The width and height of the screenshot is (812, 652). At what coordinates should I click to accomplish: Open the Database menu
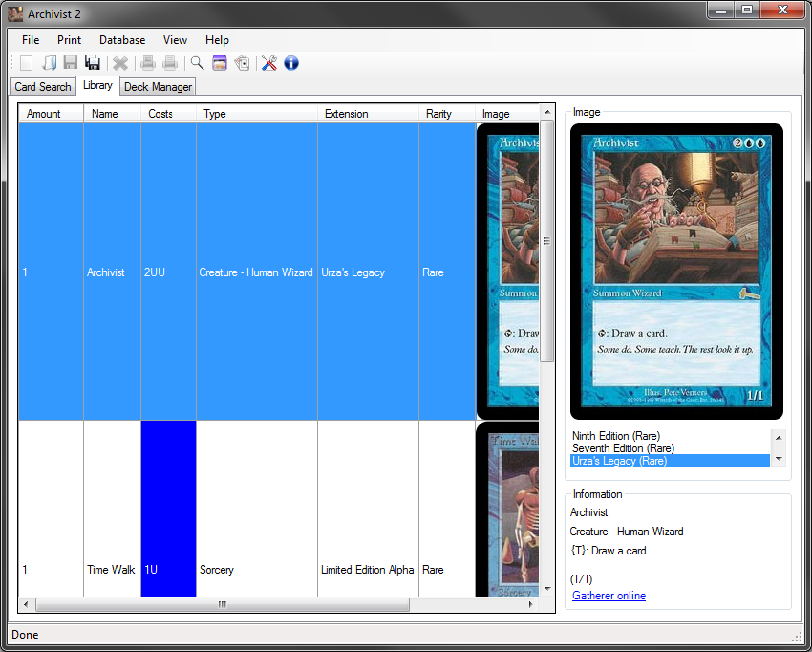coord(121,40)
